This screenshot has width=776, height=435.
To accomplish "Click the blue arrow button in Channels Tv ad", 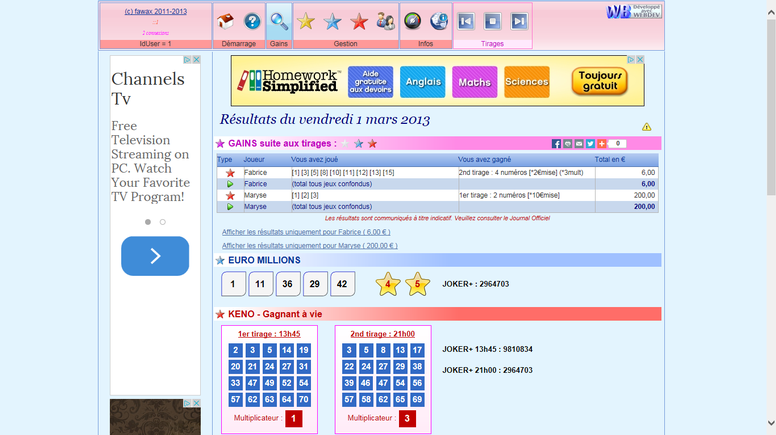I will [155, 256].
